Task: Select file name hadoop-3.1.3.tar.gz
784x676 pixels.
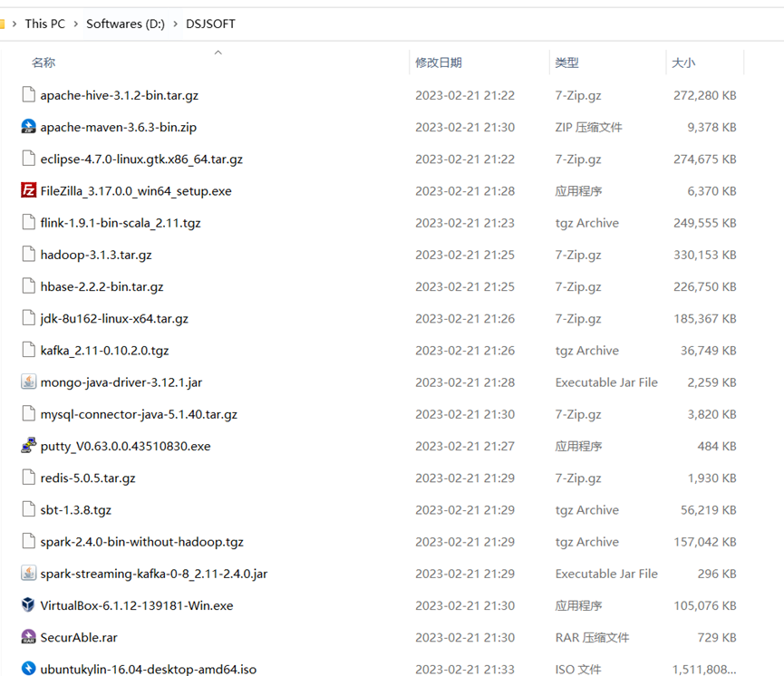Action: 96,255
